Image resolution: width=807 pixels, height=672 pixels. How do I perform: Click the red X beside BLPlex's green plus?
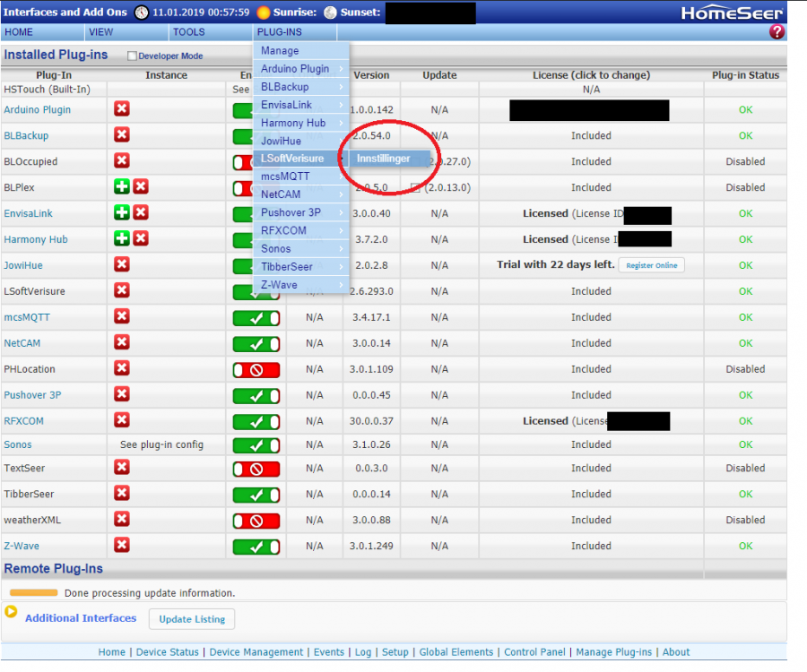click(x=141, y=187)
